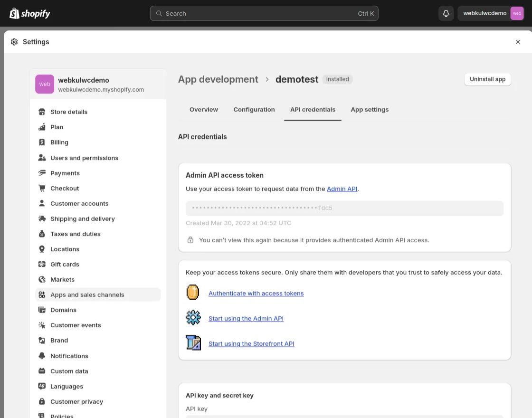Click the Customer accounts icon
Image resolution: width=532 pixels, height=418 pixels.
(42, 204)
